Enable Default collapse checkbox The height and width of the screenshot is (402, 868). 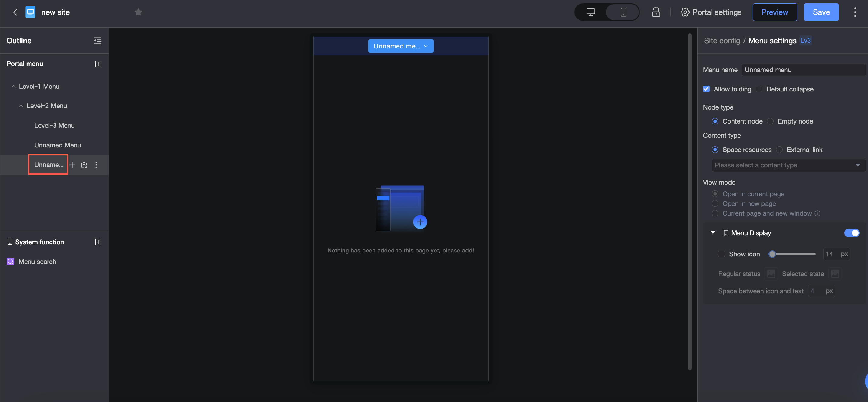[759, 89]
